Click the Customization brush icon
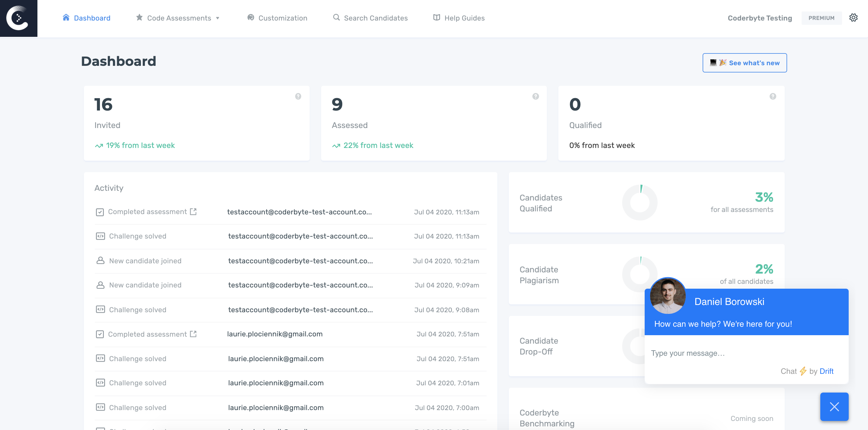Image resolution: width=868 pixels, height=430 pixels. coord(250,18)
